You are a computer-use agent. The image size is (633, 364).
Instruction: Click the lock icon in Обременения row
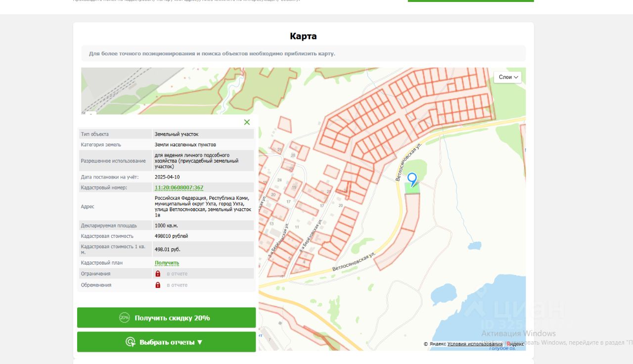158,285
